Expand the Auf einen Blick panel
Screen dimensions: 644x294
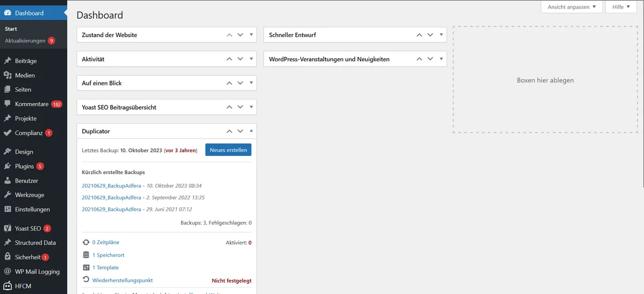pos(251,83)
